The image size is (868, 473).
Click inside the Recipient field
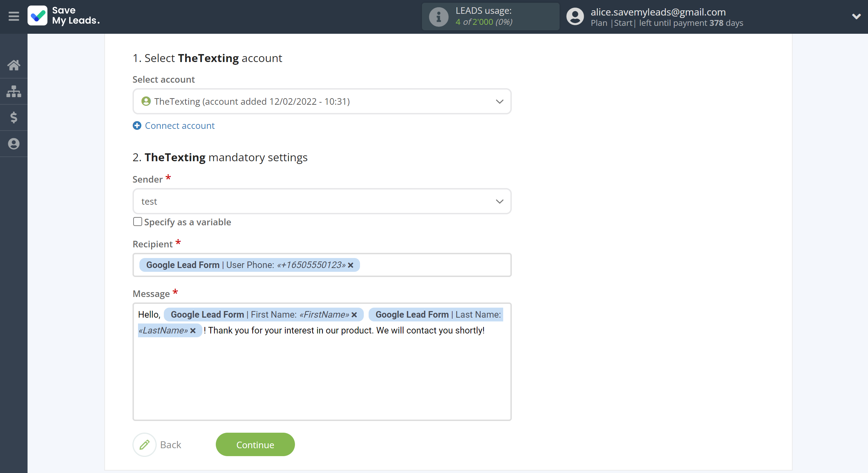(x=322, y=265)
